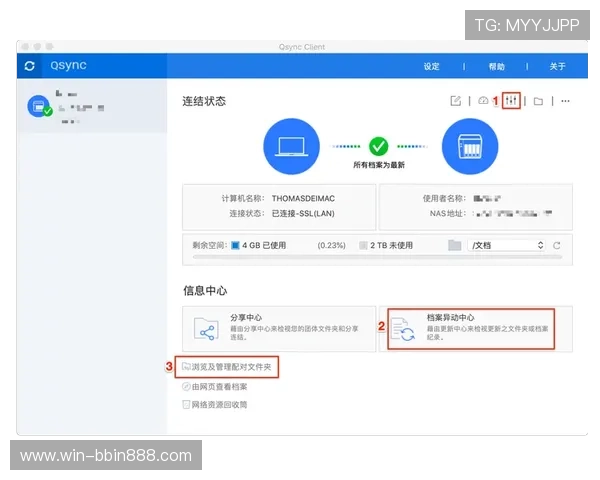The height and width of the screenshot is (480, 600).
Task: Click the blue 4 GB 已使用 color swatch
Action: click(235, 245)
